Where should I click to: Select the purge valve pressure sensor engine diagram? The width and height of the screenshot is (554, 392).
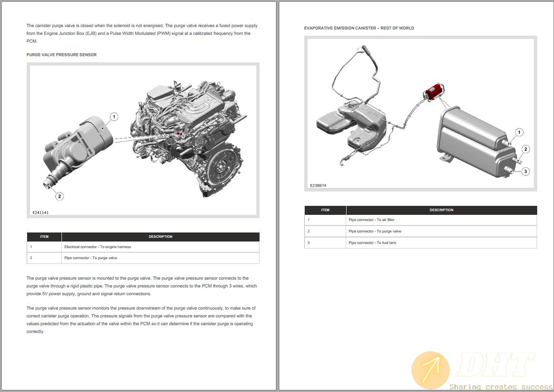(143, 140)
